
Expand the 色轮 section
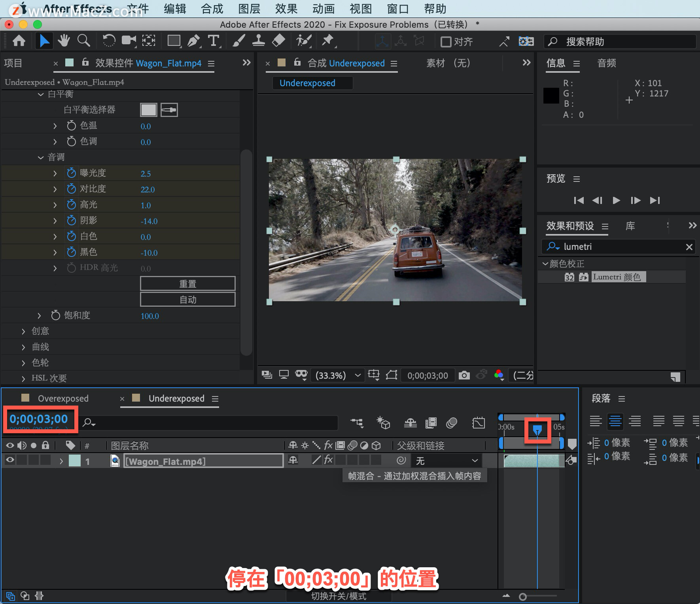(x=23, y=363)
